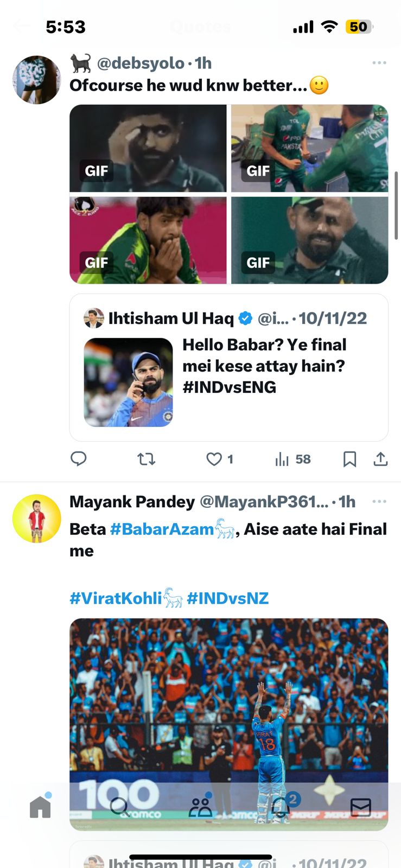The height and width of the screenshot is (868, 401).
Task: Reply to the debsyolo tweet
Action: pos(79,459)
